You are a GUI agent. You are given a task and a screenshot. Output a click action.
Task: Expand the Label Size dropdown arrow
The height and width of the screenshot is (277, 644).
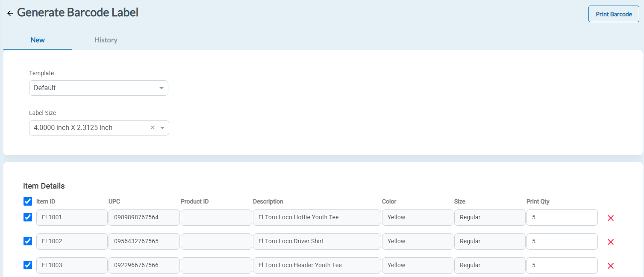[x=162, y=128]
